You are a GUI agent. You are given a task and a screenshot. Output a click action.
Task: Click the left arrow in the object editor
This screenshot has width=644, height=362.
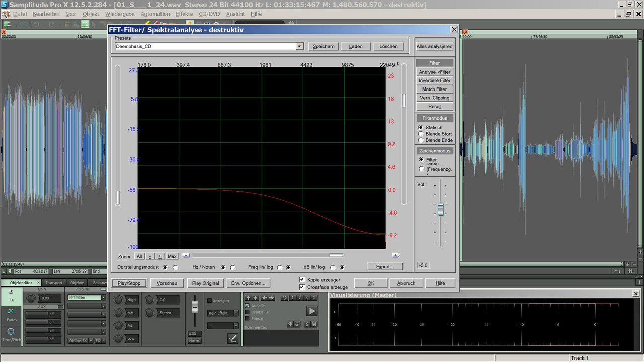click(265, 298)
